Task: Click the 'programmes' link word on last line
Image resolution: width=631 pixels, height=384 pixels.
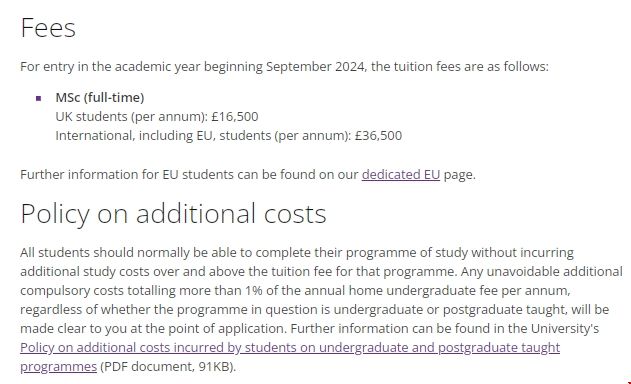Action: [58, 367]
